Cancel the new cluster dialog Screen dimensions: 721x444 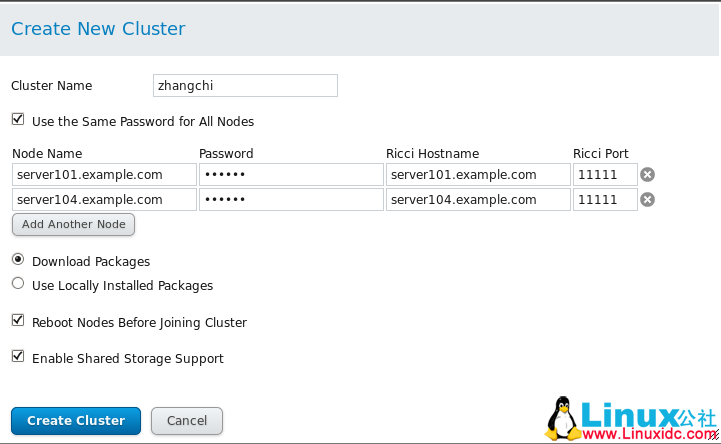pyautogui.click(x=187, y=421)
